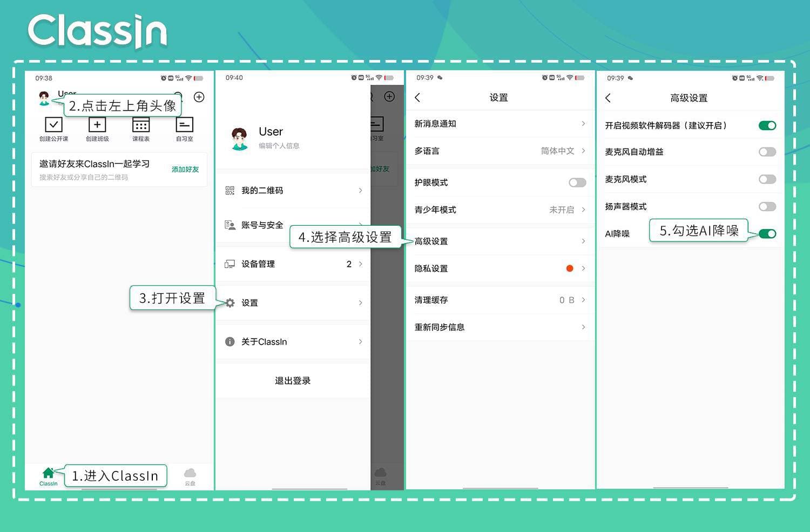
Task: Tap the red dot indicator on 隐私设置
Action: click(570, 268)
